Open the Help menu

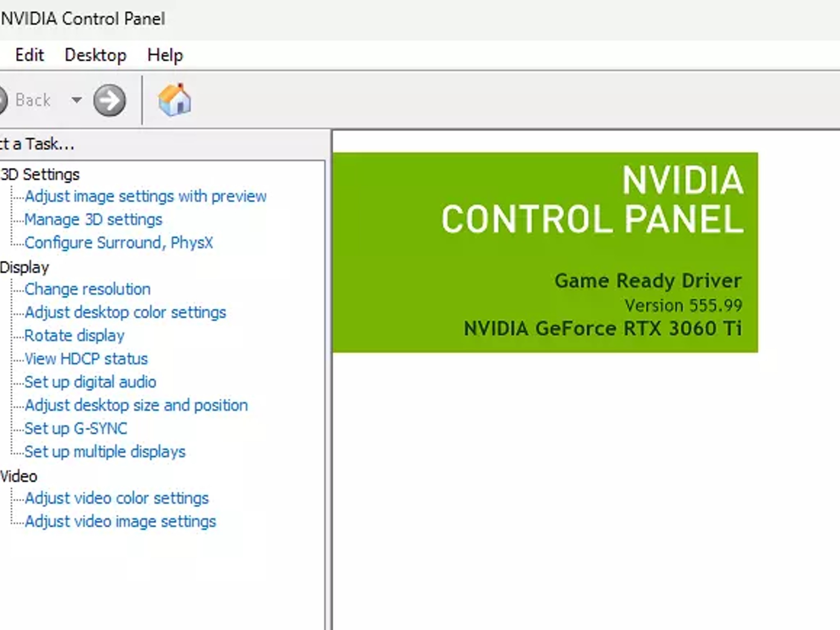[165, 55]
